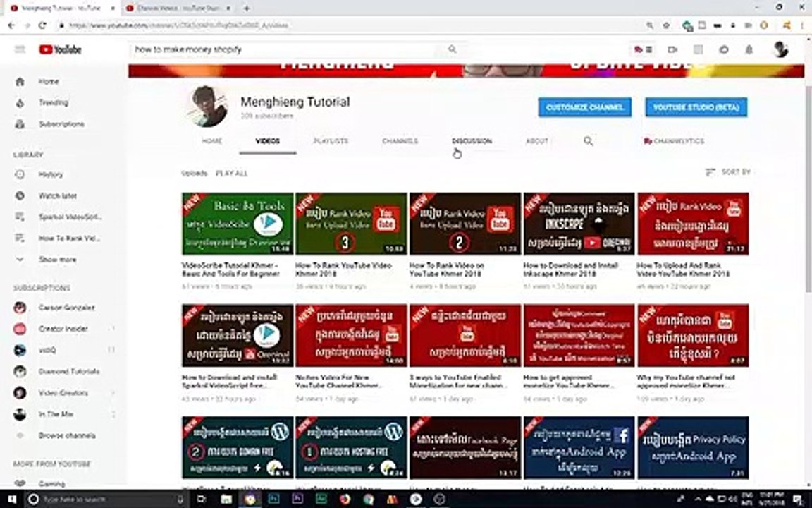Image resolution: width=812 pixels, height=508 pixels.
Task: Open Video Creators subscription
Action: point(63,393)
